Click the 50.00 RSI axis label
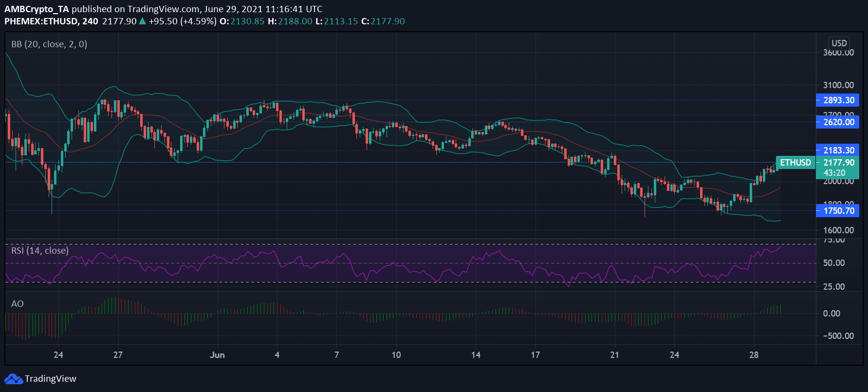 [834, 263]
